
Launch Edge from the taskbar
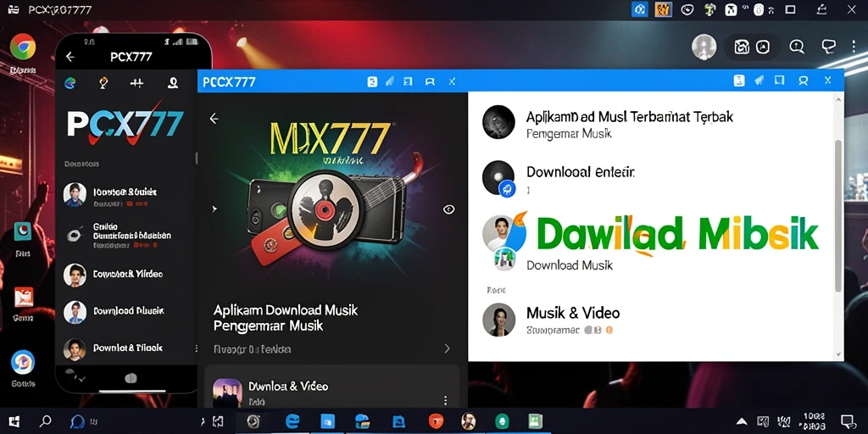tap(292, 421)
